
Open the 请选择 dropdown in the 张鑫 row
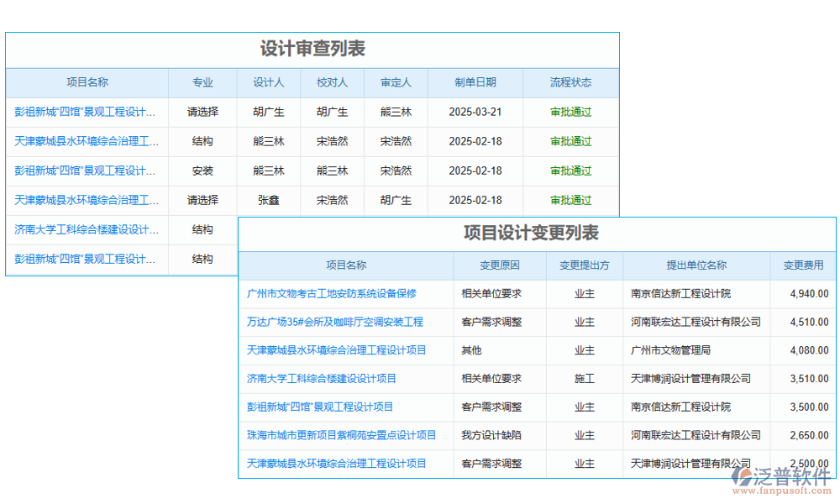(202, 200)
